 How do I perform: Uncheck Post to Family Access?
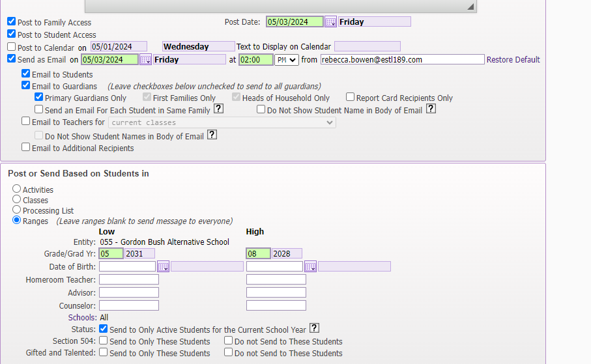tap(12, 21)
